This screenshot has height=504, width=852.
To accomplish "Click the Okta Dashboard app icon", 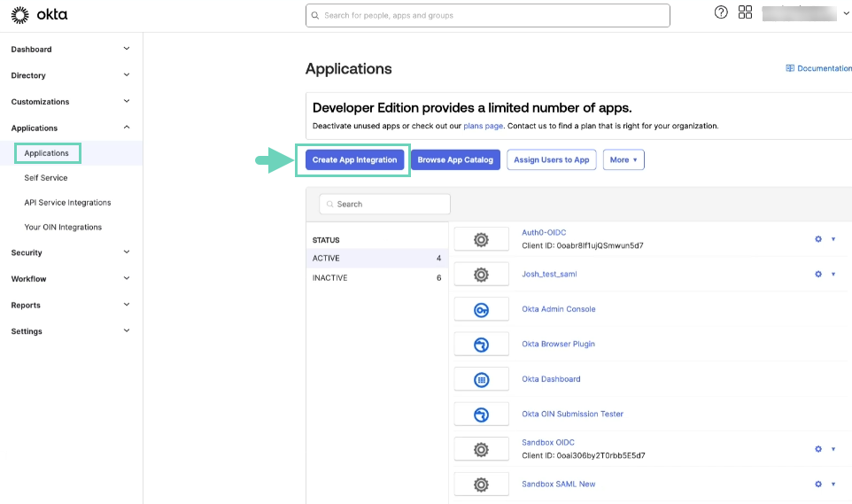I will pos(481,379).
